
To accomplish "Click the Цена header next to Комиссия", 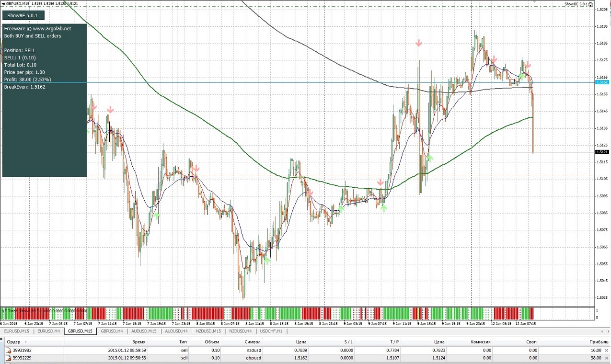I will 439,342.
